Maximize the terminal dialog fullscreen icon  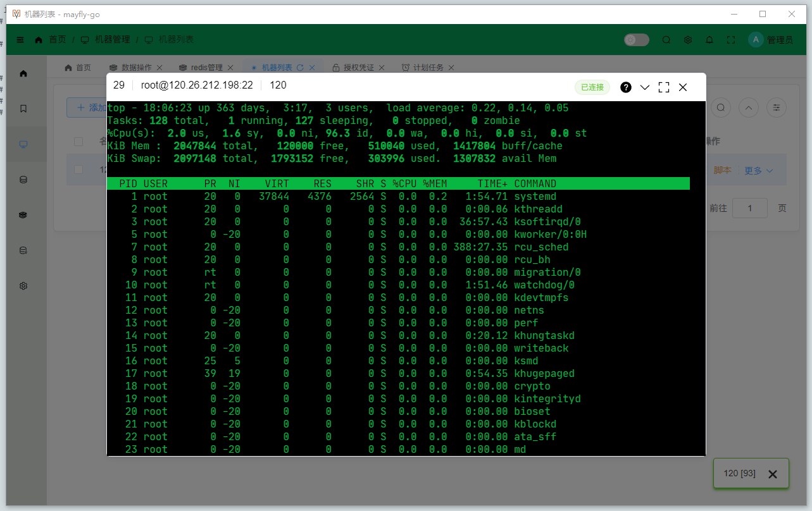[664, 87]
